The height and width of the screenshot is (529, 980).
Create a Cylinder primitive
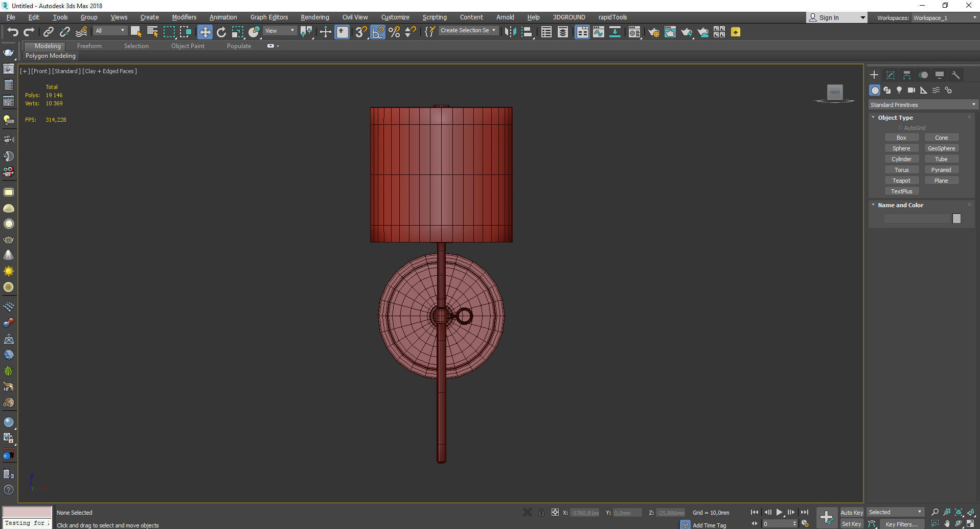coord(901,159)
